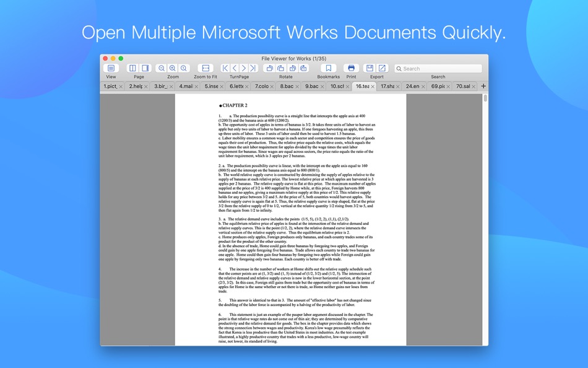
Task: Click the rightmost Rotate icon
Action: [x=303, y=68]
